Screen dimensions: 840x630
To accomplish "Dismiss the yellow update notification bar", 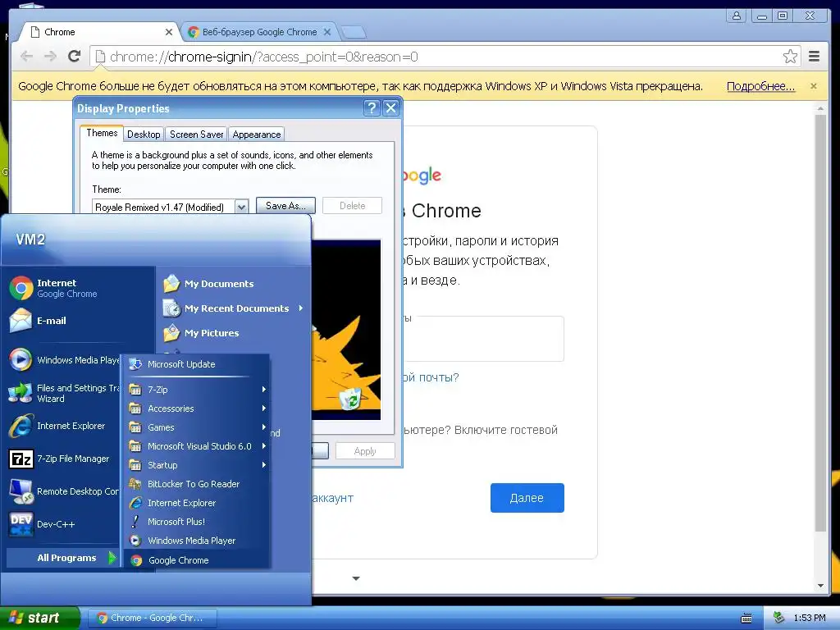I will pyautogui.click(x=813, y=86).
